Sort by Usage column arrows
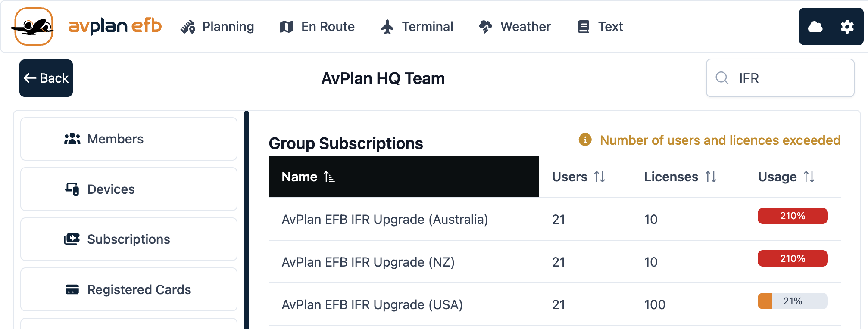This screenshot has height=329, width=868. (809, 177)
